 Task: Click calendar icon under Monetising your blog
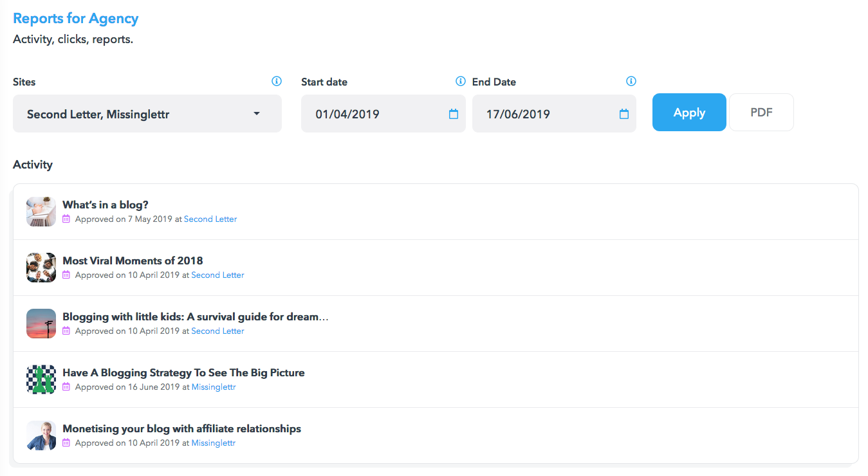click(66, 443)
